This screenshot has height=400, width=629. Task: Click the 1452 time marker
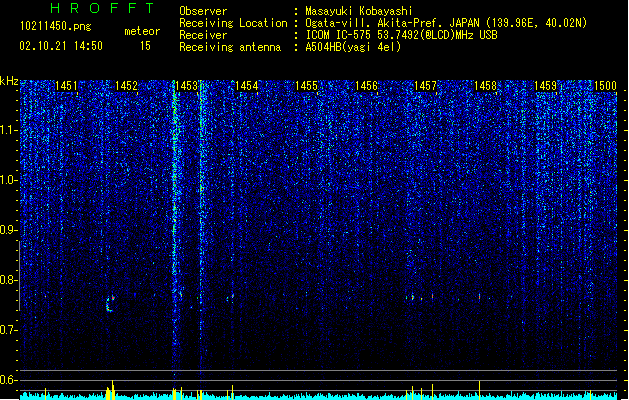pos(126,86)
